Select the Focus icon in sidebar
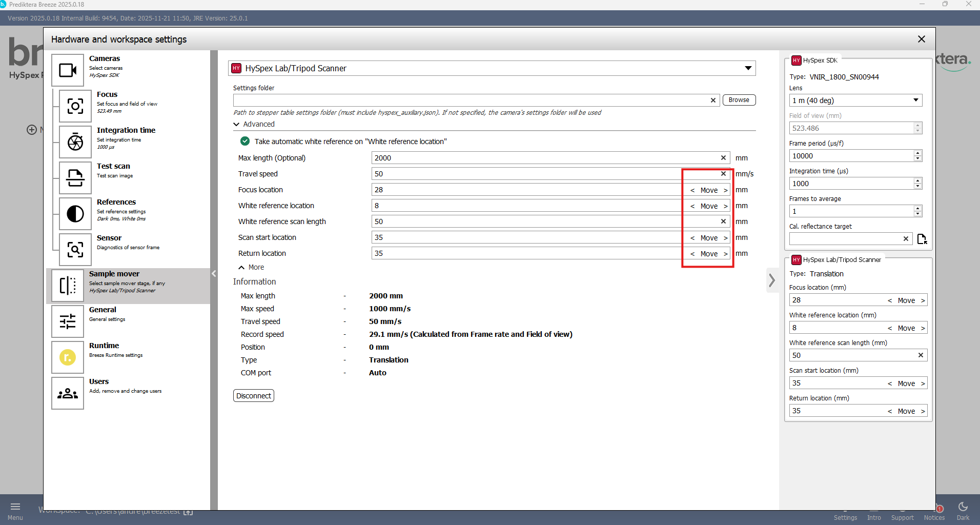980x525 pixels. (75, 106)
